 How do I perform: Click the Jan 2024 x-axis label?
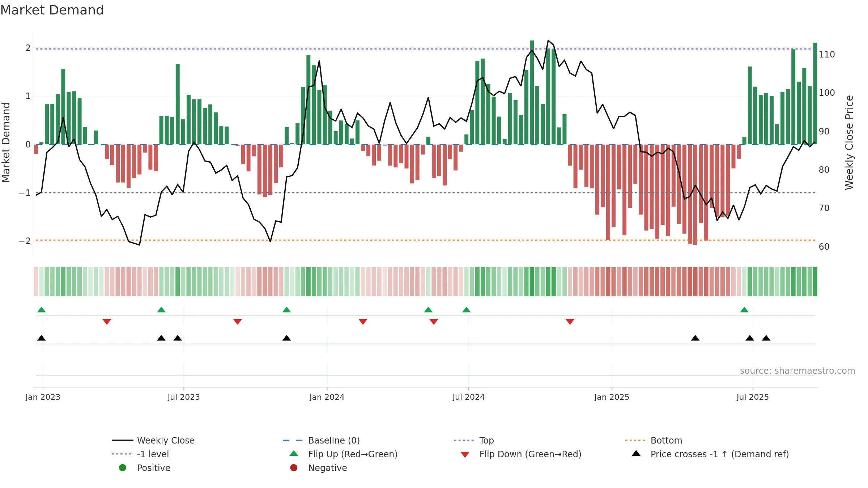click(327, 397)
